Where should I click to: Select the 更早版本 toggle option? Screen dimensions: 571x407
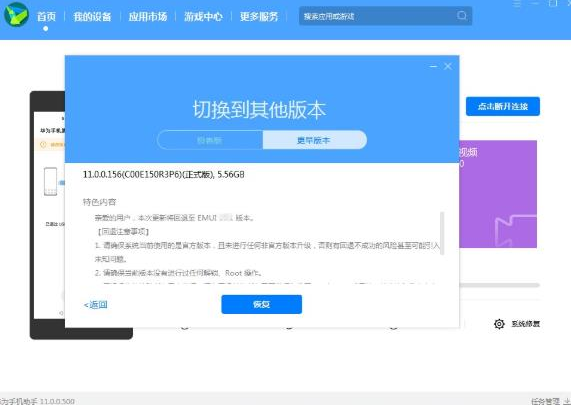315,140
